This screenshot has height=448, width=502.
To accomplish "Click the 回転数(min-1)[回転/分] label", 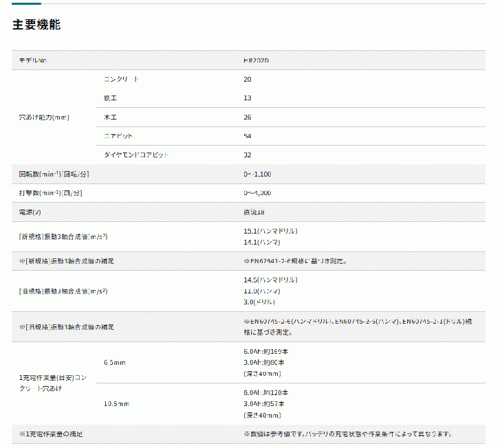I will pos(54,174).
